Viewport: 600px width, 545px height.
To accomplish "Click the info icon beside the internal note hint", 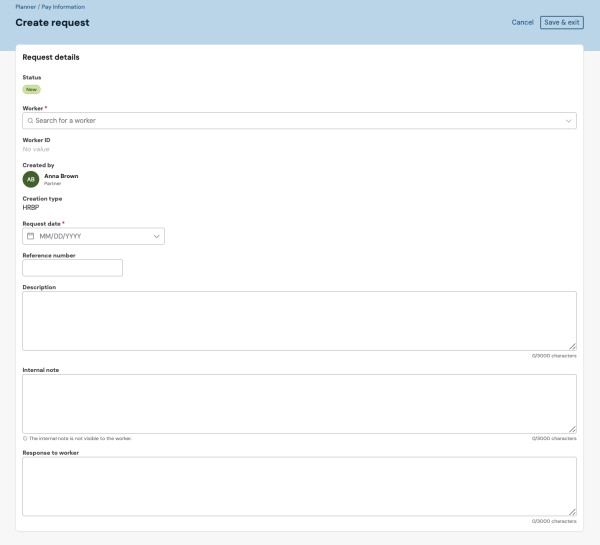I will (24, 438).
